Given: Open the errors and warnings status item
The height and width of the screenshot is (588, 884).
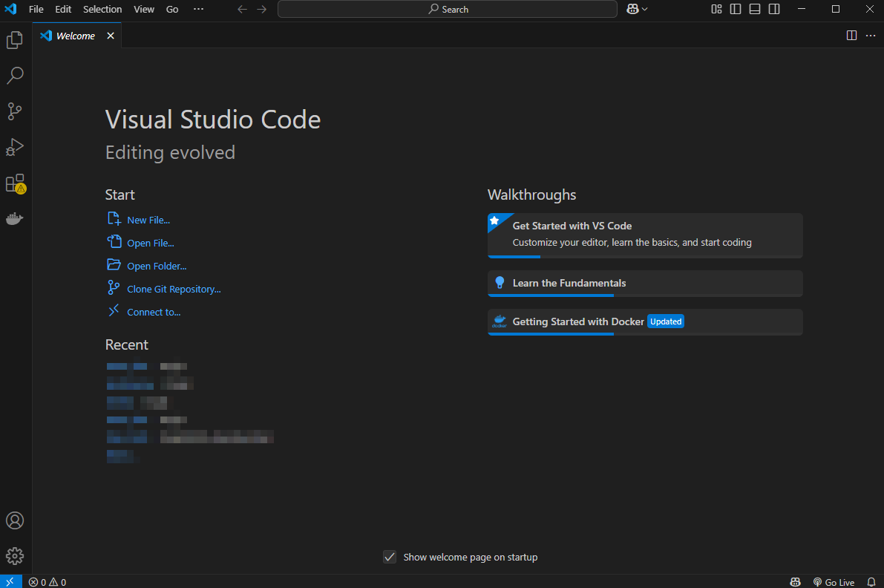Looking at the screenshot, I should tap(48, 582).
